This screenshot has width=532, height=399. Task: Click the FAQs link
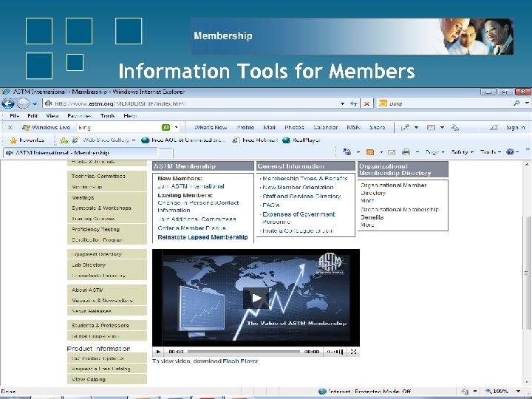270,205
